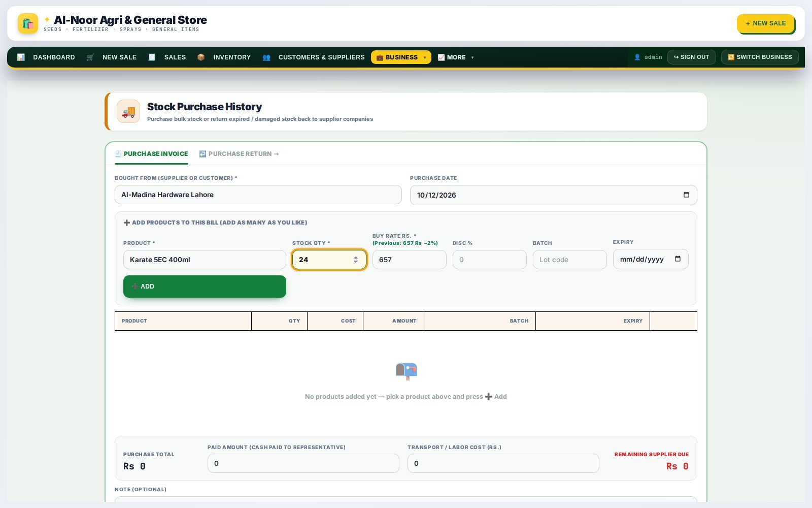Click the Product field with Karate 5EC 400ml

tap(205, 260)
